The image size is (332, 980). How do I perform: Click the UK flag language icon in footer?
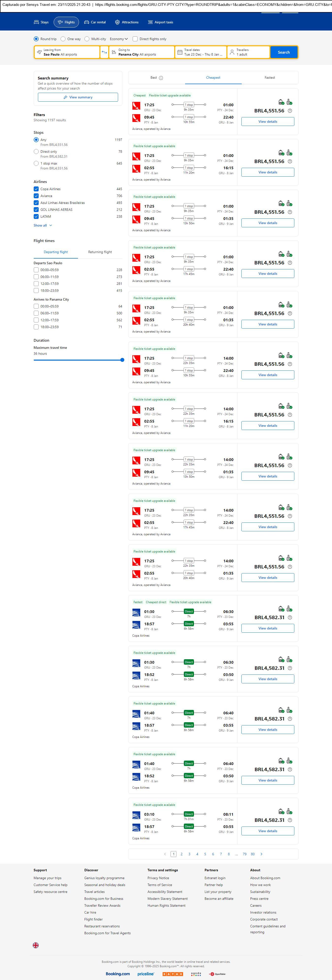(36, 945)
